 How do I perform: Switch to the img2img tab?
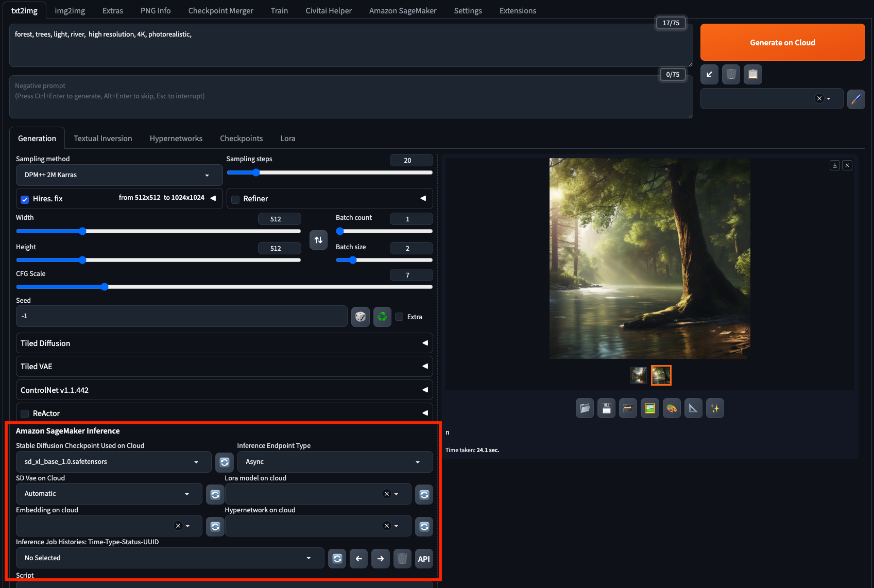[70, 10]
